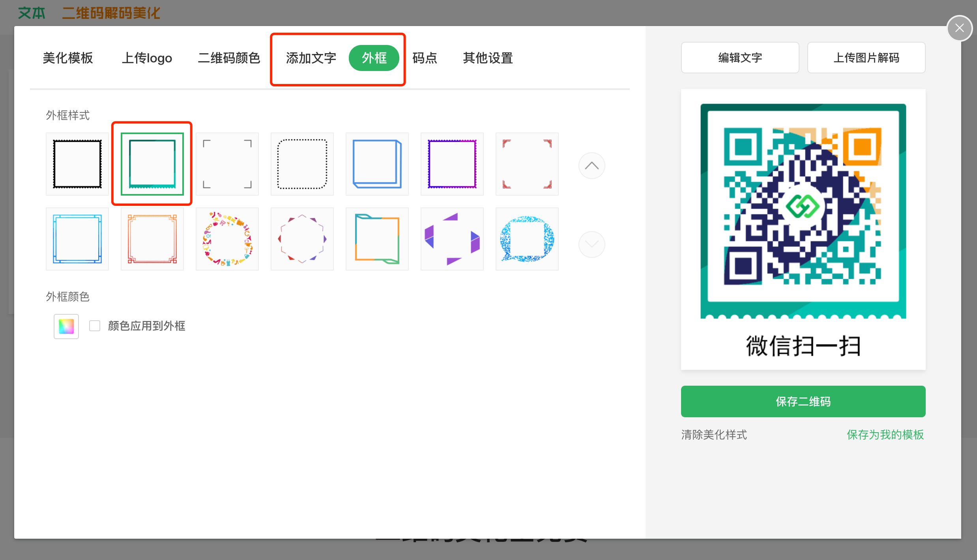Image resolution: width=977 pixels, height=560 pixels.
Task: Select the blue double-line frame style
Action: tap(77, 239)
